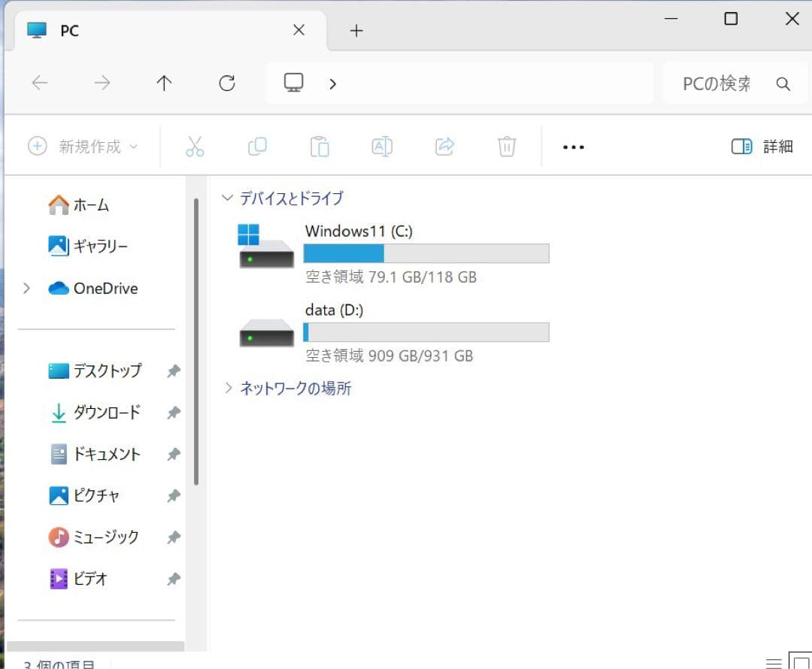Click the Share icon
812x669 pixels.
[x=444, y=147]
